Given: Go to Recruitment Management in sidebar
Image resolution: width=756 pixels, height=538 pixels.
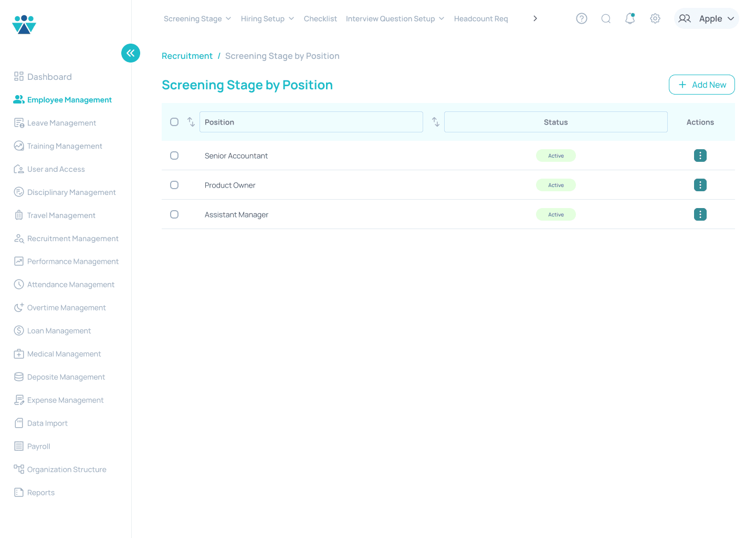Looking at the screenshot, I should [x=72, y=239].
